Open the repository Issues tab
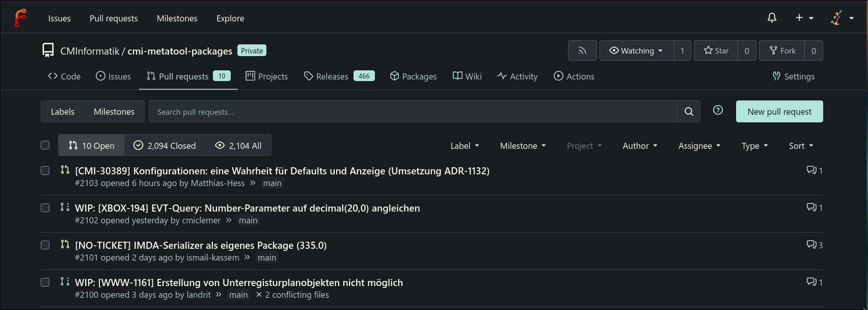The image size is (868, 310). pyautogui.click(x=114, y=76)
